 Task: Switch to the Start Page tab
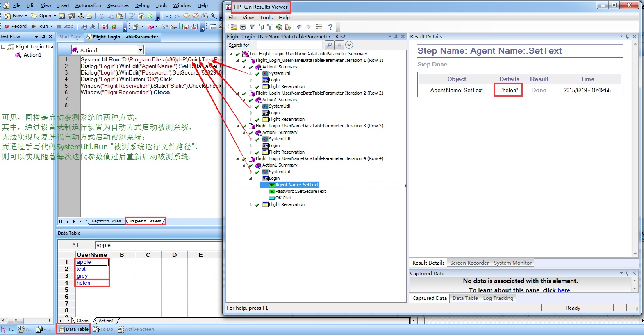click(70, 37)
